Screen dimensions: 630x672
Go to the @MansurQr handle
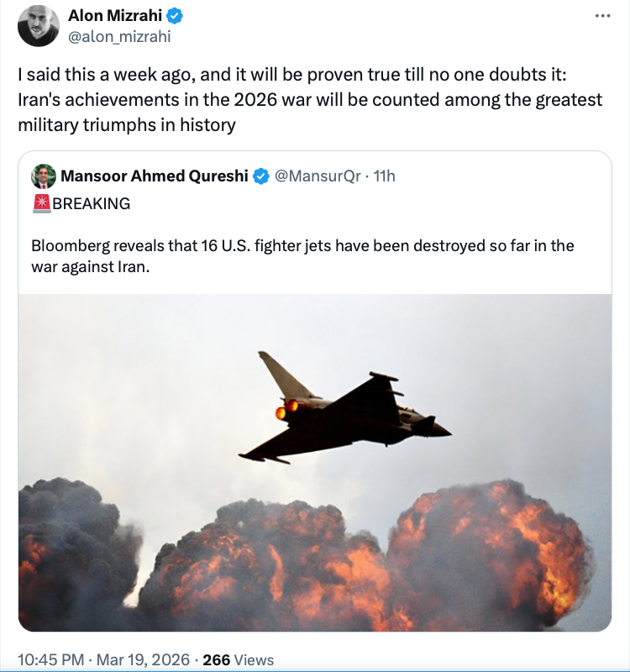(x=318, y=176)
